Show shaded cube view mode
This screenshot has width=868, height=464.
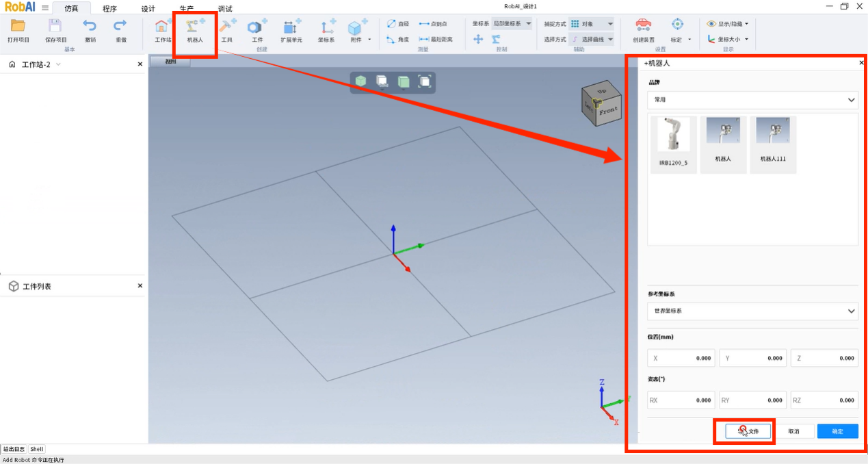point(360,81)
